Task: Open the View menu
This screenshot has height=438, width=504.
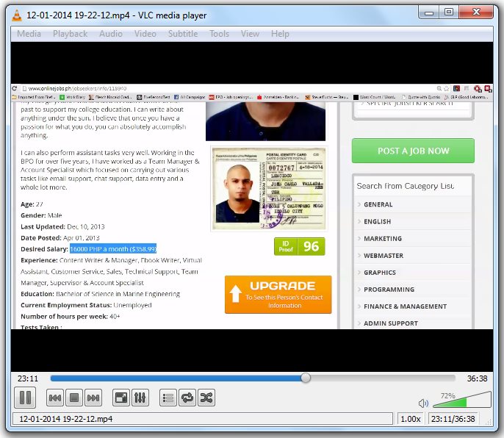Action: tap(250, 34)
